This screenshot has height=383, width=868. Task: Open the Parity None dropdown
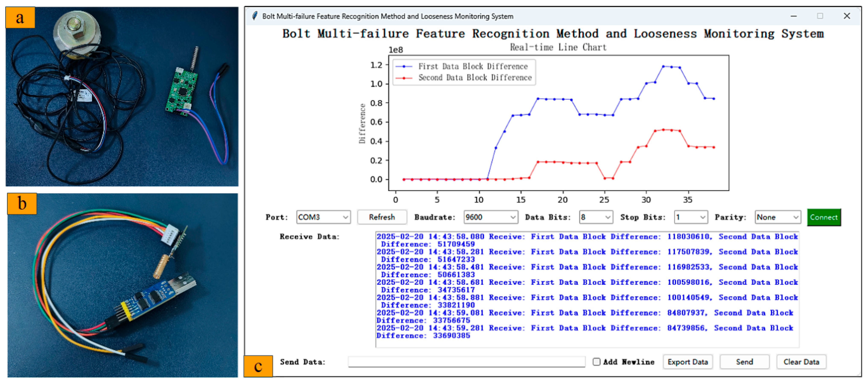(x=795, y=217)
